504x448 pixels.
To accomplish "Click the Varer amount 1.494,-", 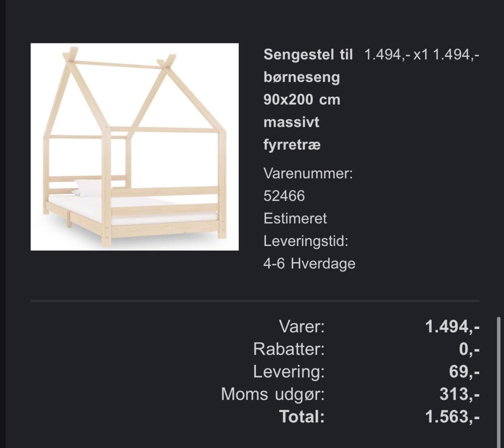I will pos(452,327).
